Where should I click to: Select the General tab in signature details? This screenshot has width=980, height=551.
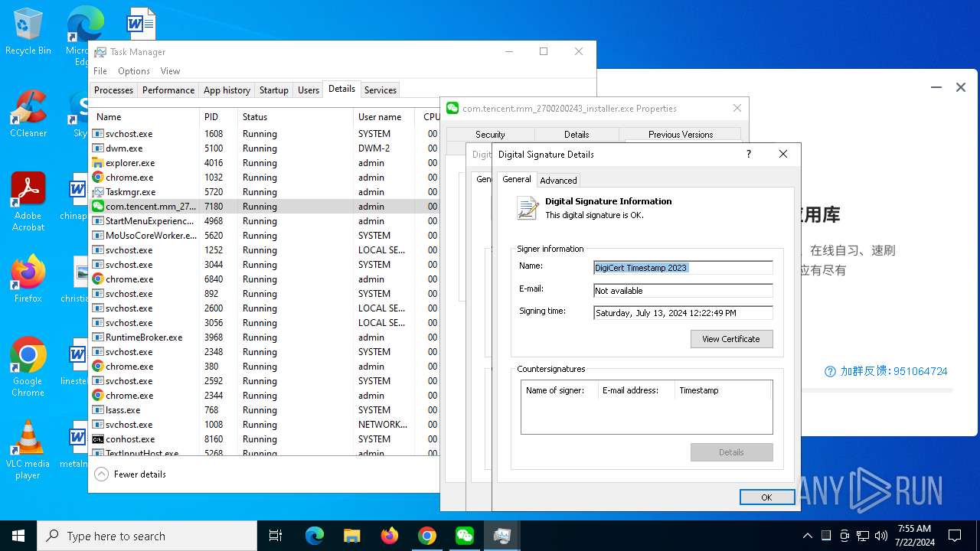pyautogui.click(x=517, y=179)
